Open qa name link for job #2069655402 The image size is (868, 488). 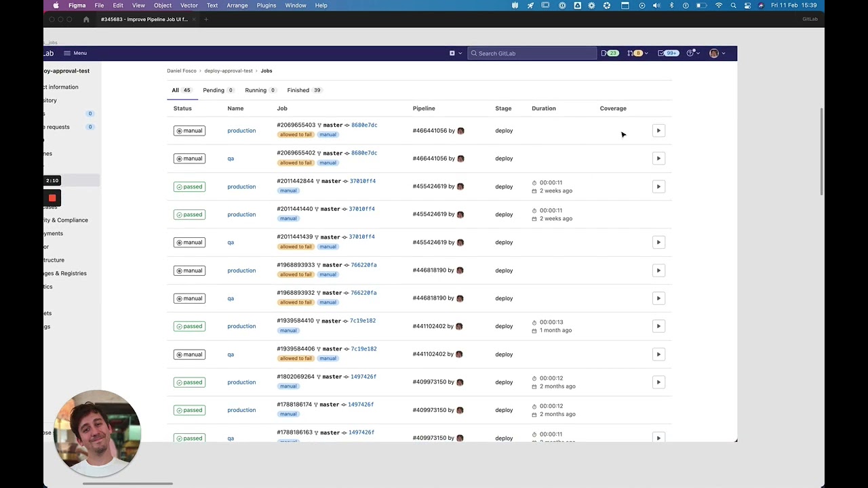[231, 159]
